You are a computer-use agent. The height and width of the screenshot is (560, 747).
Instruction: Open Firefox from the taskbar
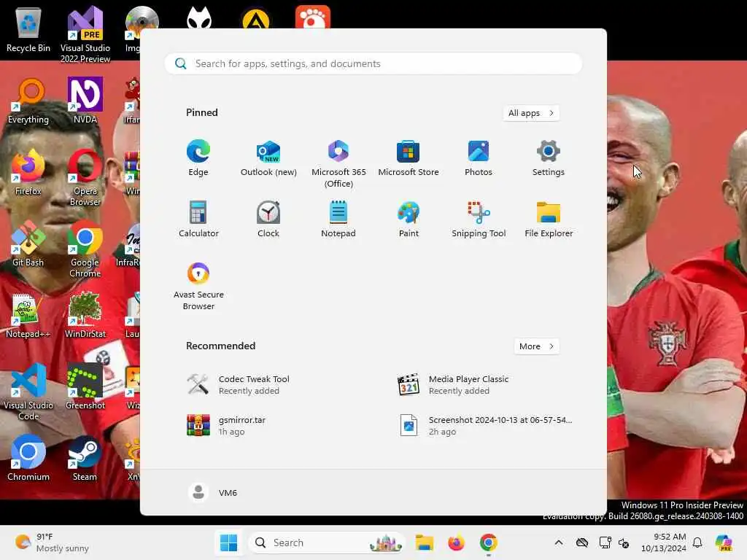pyautogui.click(x=456, y=542)
